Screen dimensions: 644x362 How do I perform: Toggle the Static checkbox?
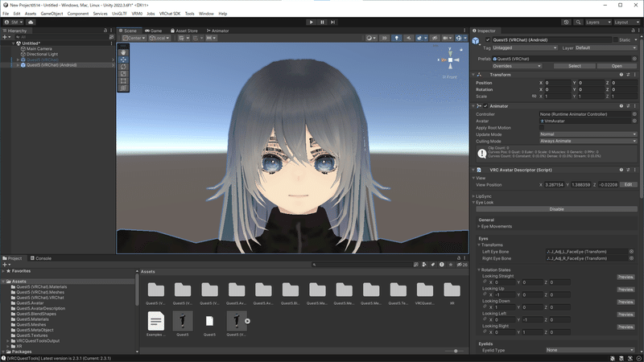[615, 39]
